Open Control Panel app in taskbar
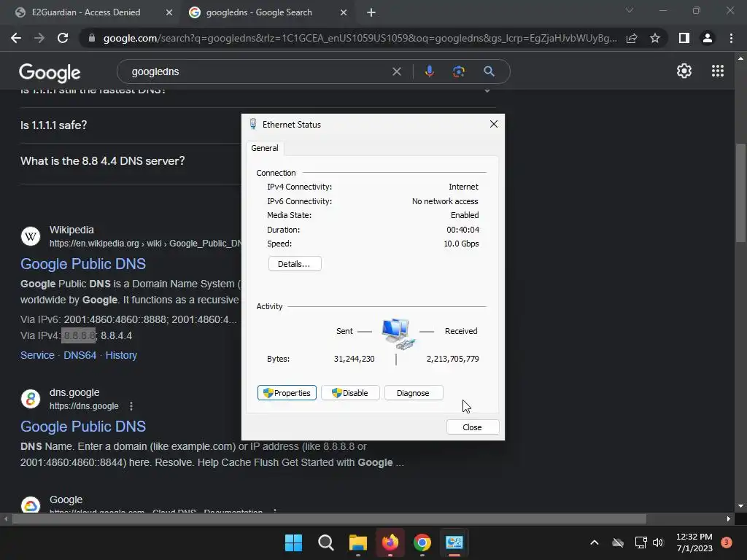747x560 pixels. click(x=454, y=542)
